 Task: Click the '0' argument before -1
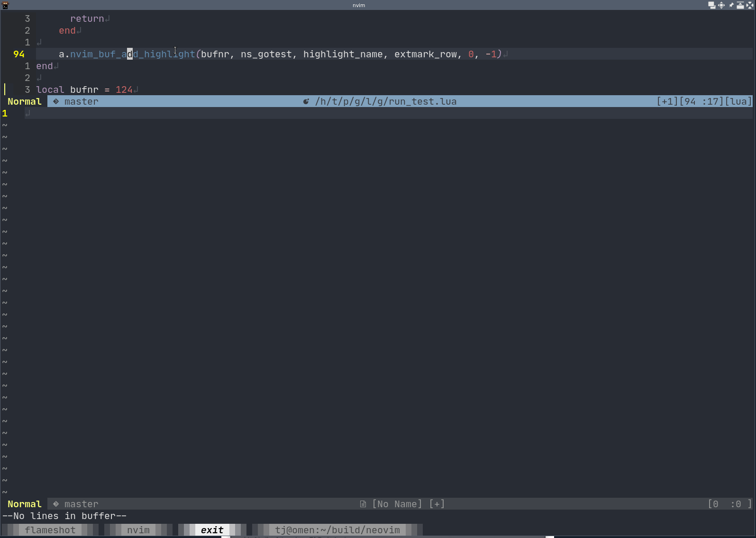tap(471, 54)
